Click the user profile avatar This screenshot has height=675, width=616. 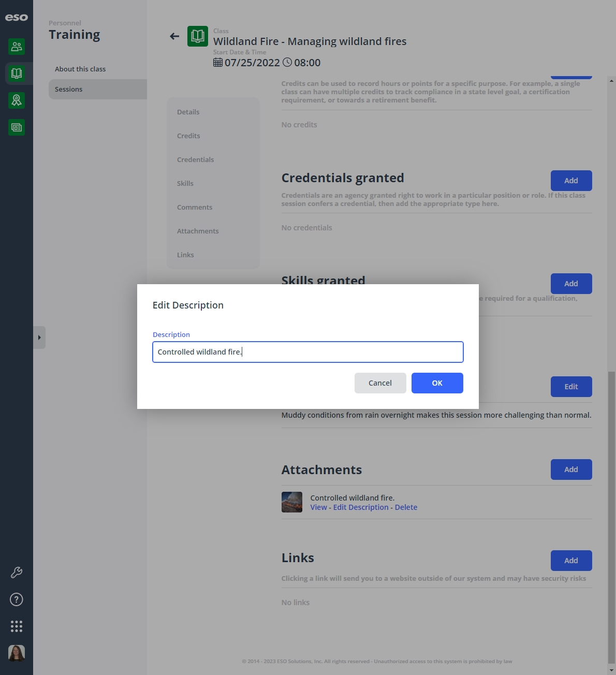click(17, 653)
